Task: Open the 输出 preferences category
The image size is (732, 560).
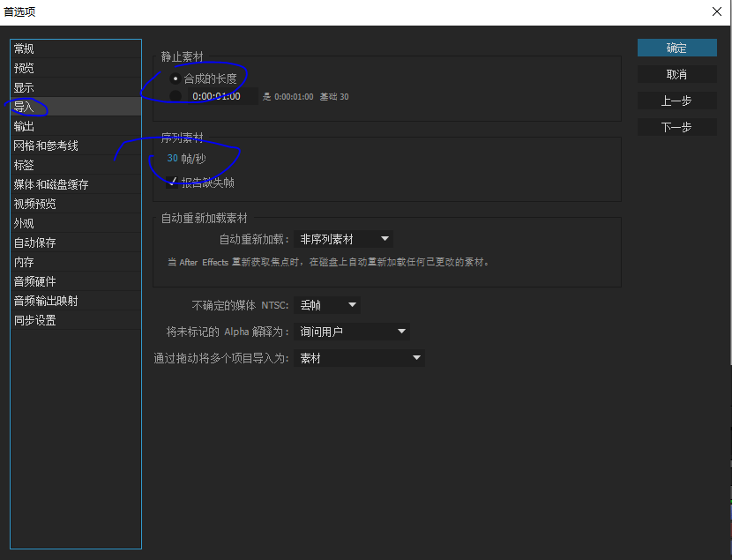Action: point(76,126)
